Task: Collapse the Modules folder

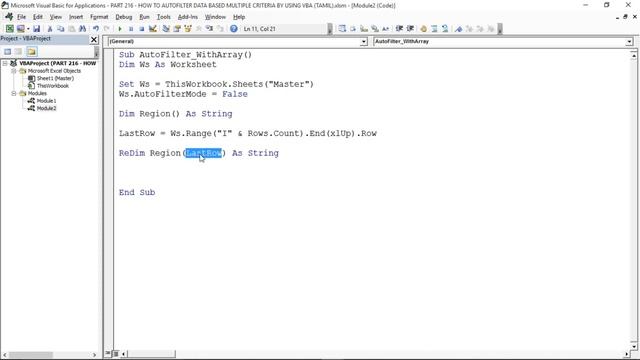Action: [x=13, y=93]
